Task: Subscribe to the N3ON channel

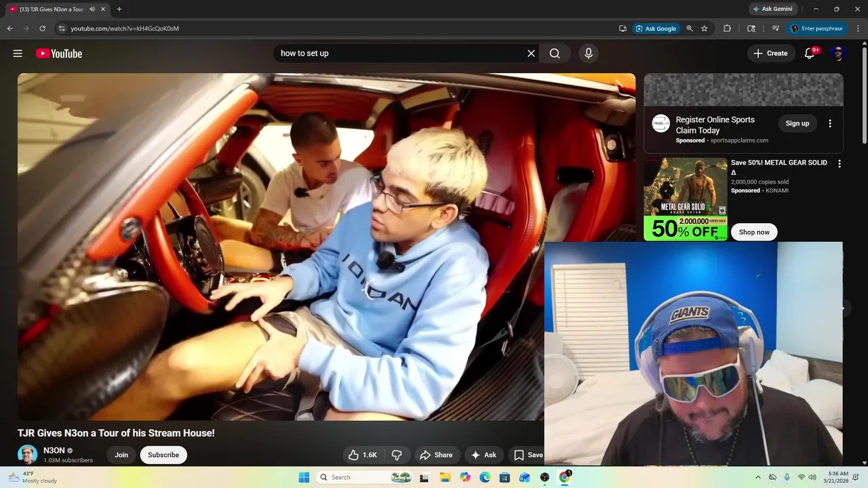Action: (x=163, y=455)
